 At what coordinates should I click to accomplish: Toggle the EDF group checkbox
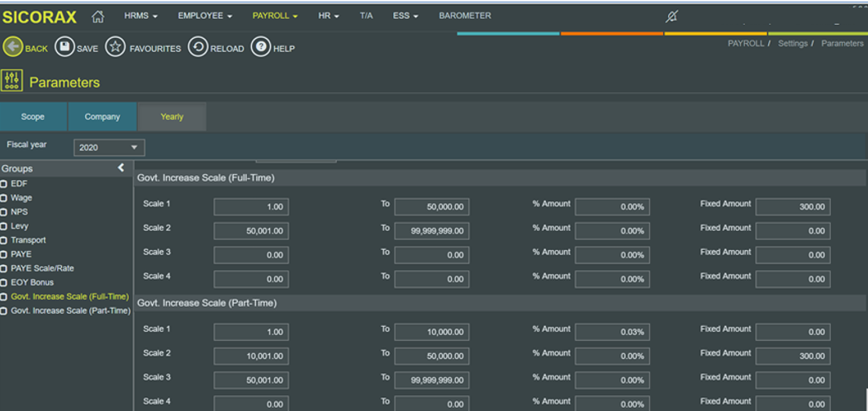4,184
